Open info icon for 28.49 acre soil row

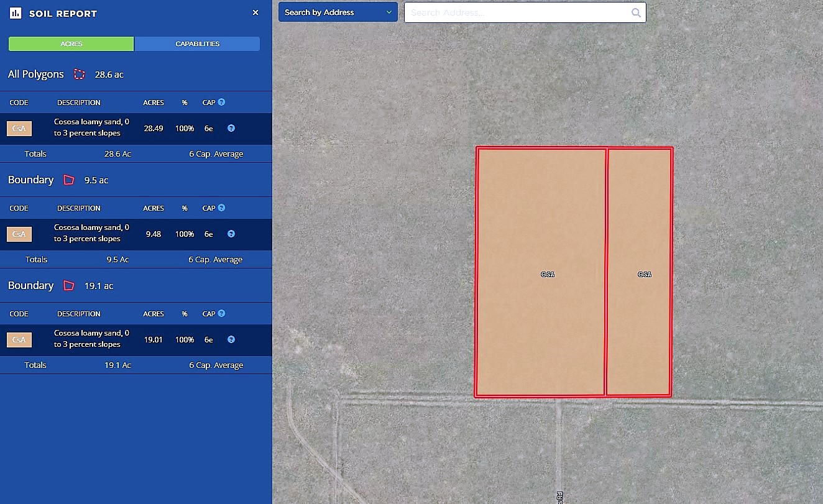tap(231, 128)
